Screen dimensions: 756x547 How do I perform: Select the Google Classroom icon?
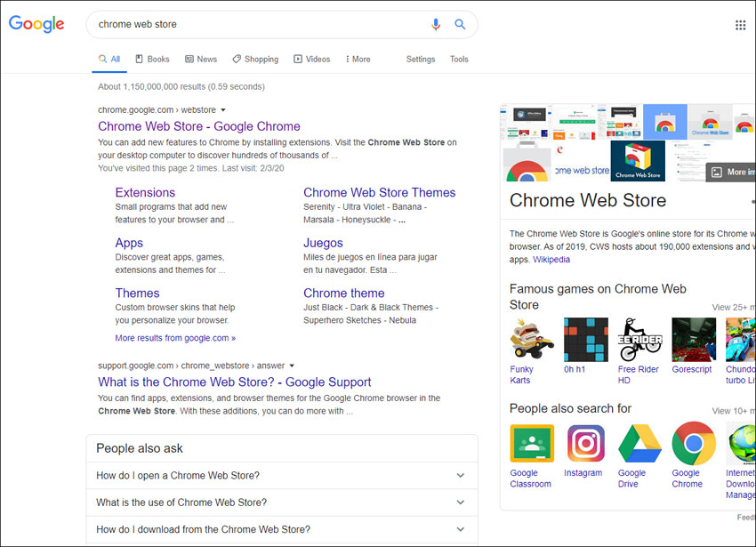pyautogui.click(x=532, y=443)
